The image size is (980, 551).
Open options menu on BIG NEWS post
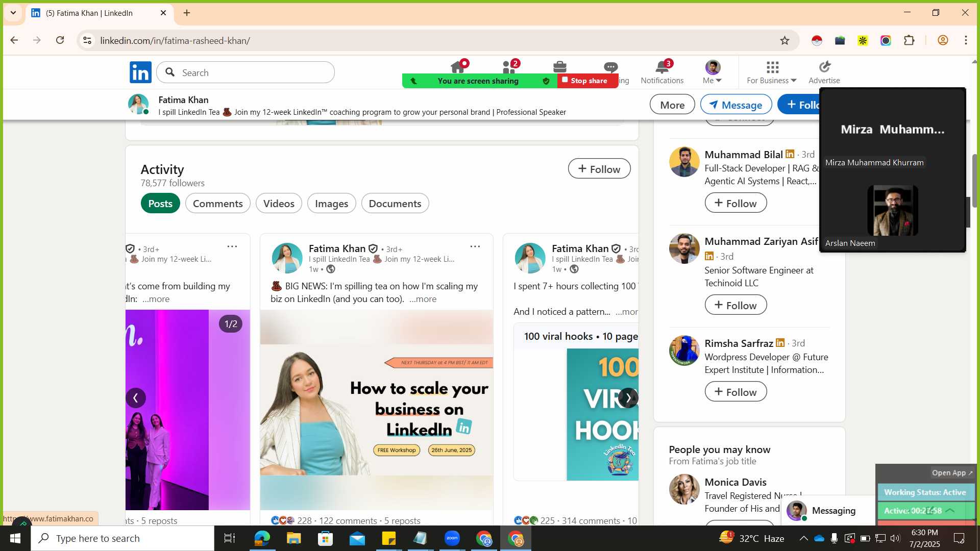[475, 246]
